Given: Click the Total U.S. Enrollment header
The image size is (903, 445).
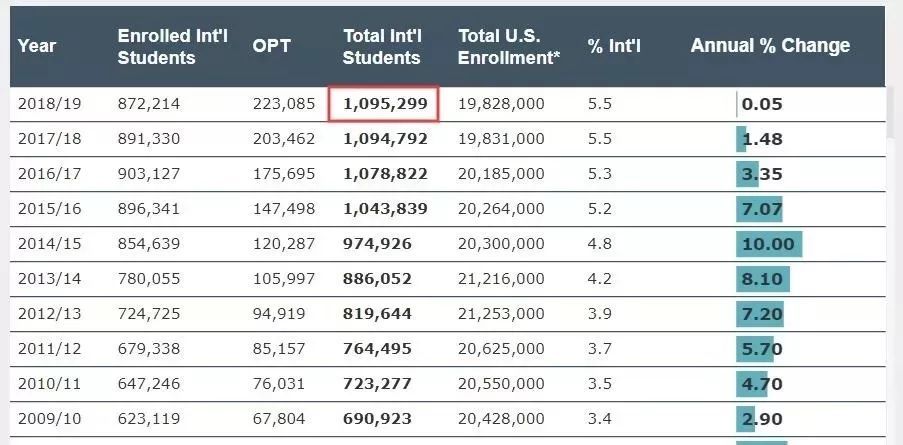Looking at the screenshot, I should (x=508, y=46).
